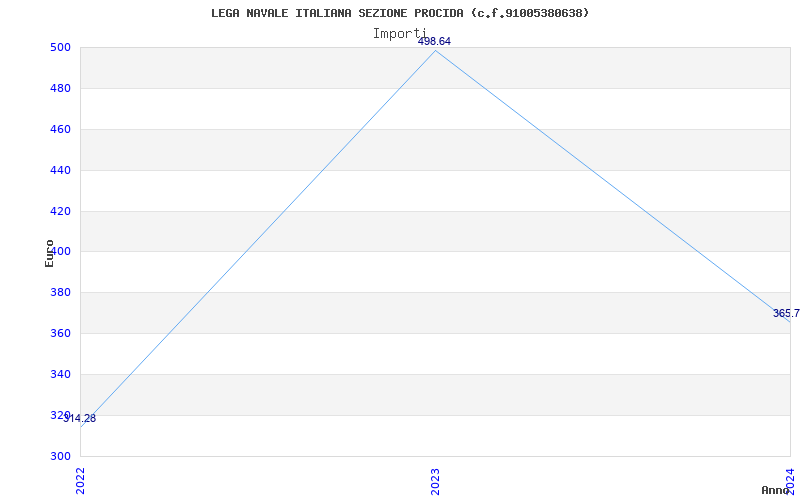
Task: Click the 300 y-axis tick label
Action: click(60, 456)
